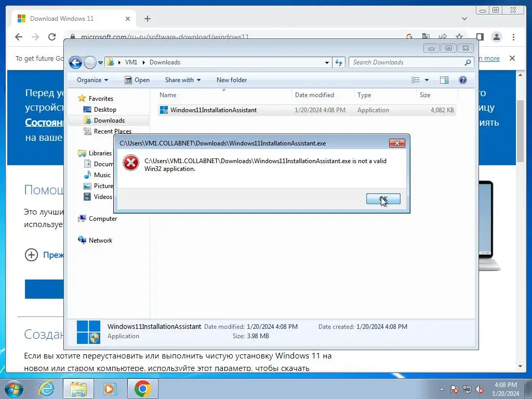The height and width of the screenshot is (399, 532).
Task: Open Windows Media Player from taskbar
Action: tap(110, 389)
